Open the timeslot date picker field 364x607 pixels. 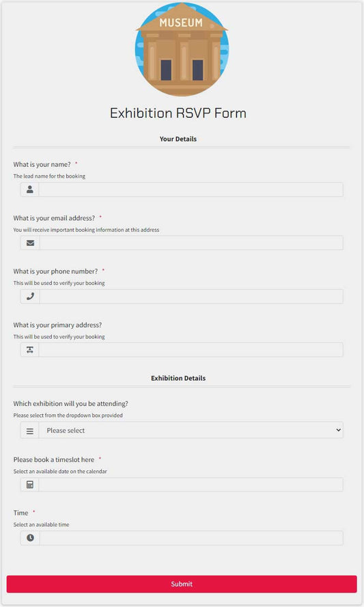191,484
